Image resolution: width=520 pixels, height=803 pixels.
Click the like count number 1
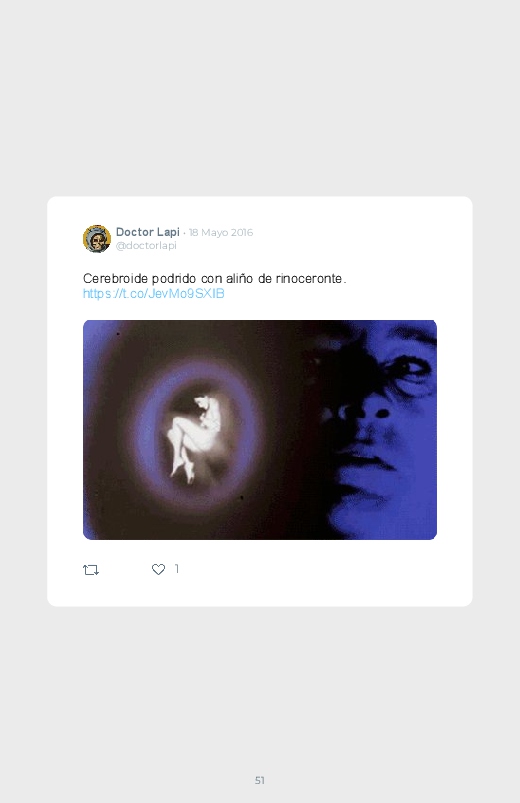click(177, 568)
